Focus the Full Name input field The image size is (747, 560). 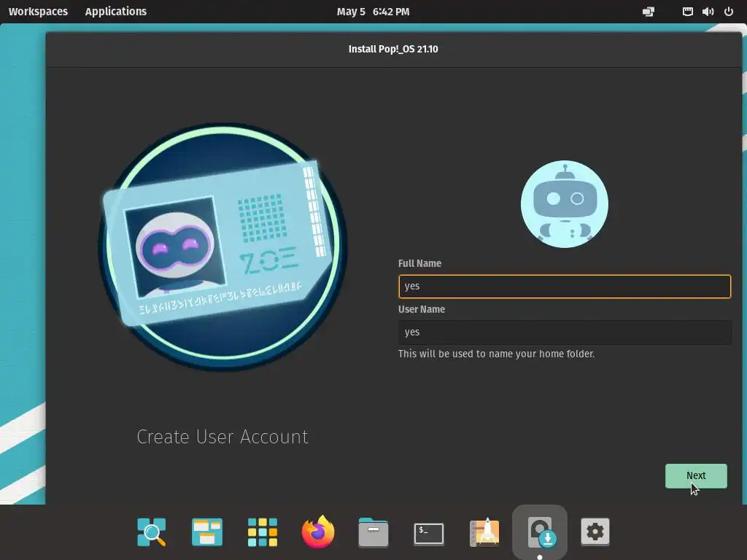tap(565, 286)
